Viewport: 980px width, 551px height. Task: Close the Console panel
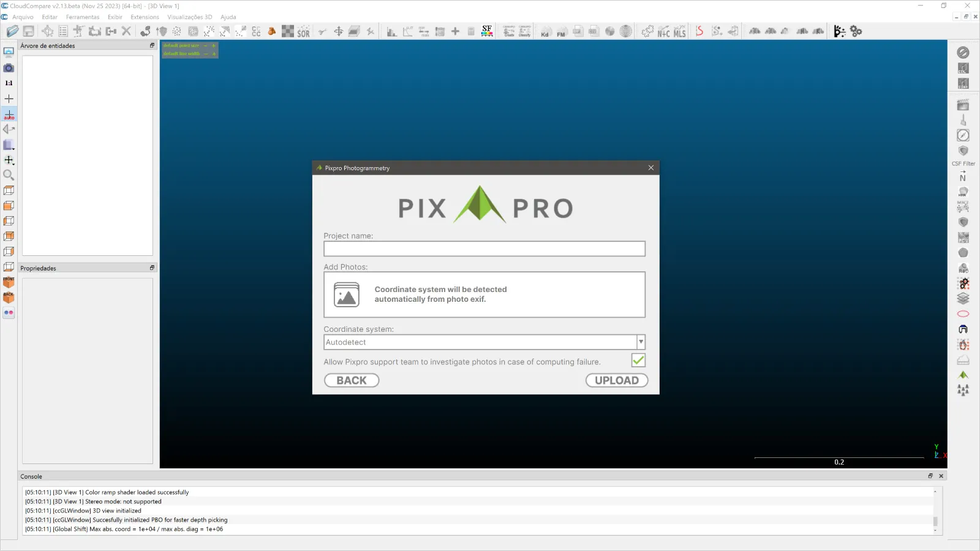coord(941,476)
